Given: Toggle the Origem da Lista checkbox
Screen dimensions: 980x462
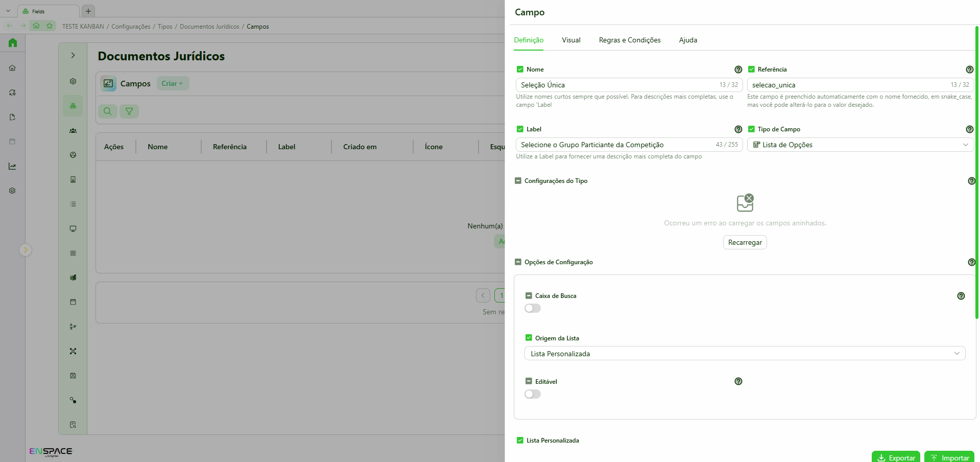Looking at the screenshot, I should 529,338.
